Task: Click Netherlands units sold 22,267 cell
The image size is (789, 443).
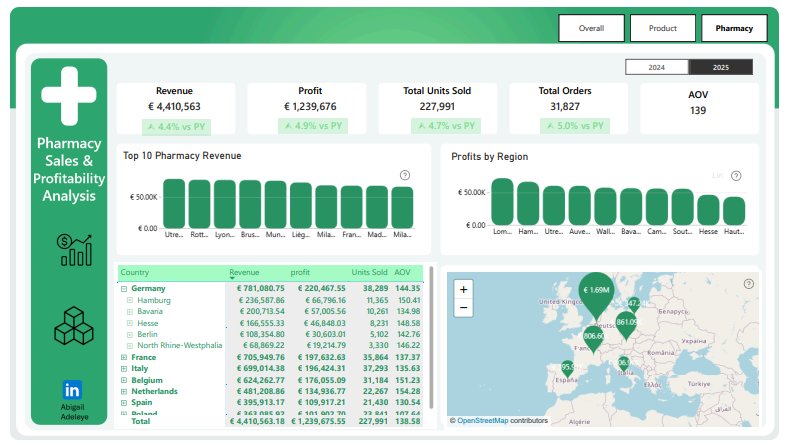Action: (x=375, y=391)
